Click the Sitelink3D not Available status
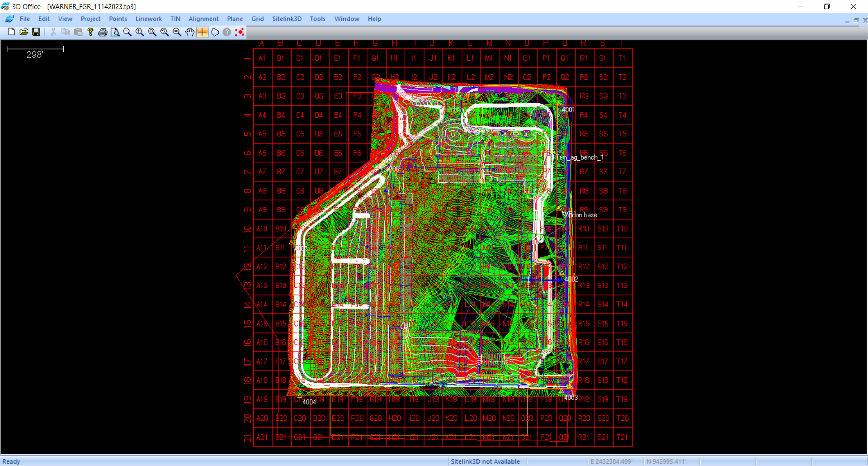Image resolution: width=868 pixels, height=466 pixels. pos(485,461)
